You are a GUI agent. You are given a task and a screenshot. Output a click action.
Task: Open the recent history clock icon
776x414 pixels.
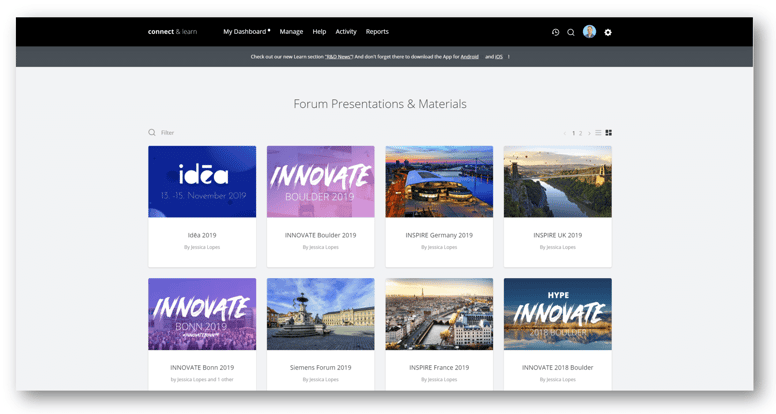pyautogui.click(x=555, y=32)
